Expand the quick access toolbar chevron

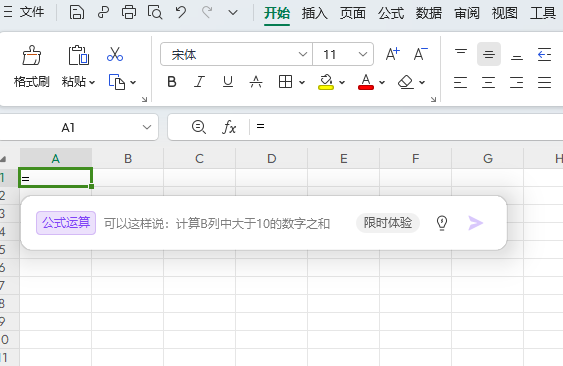[x=233, y=13]
